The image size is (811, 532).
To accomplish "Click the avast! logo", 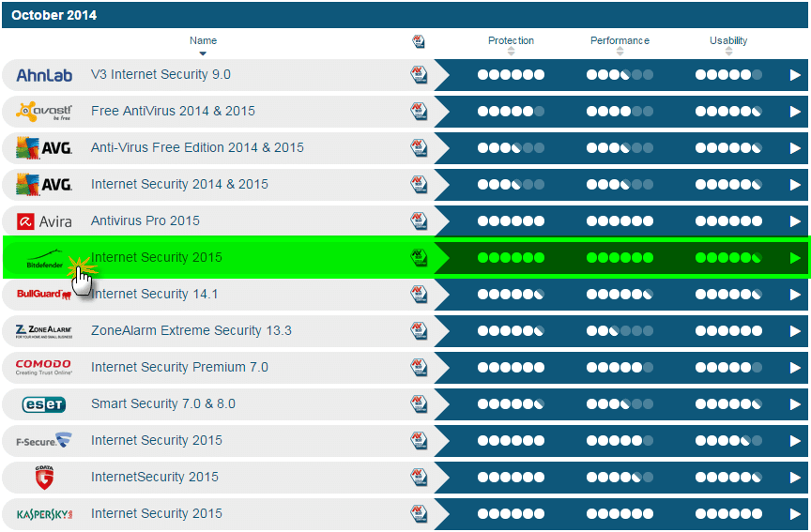I will pos(44,111).
